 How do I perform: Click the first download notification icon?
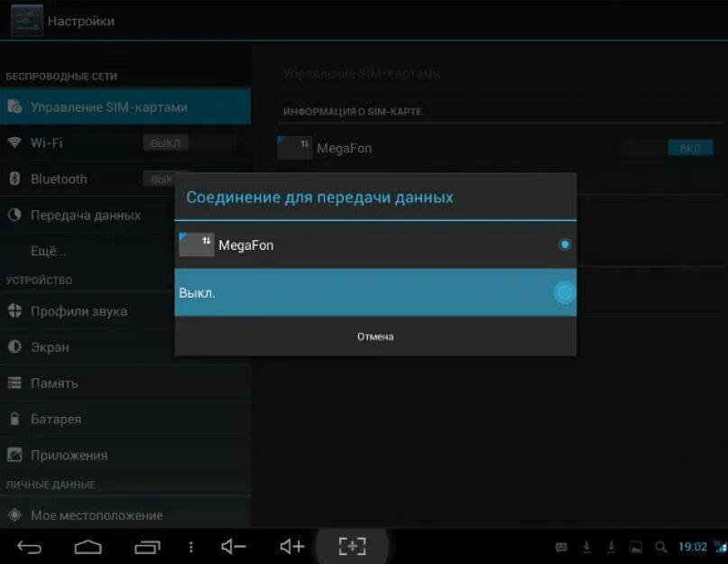tap(586, 547)
